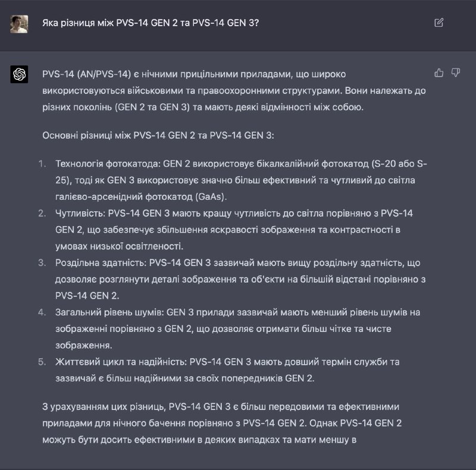Click the list number "1."
476x470 pixels.
42,164
